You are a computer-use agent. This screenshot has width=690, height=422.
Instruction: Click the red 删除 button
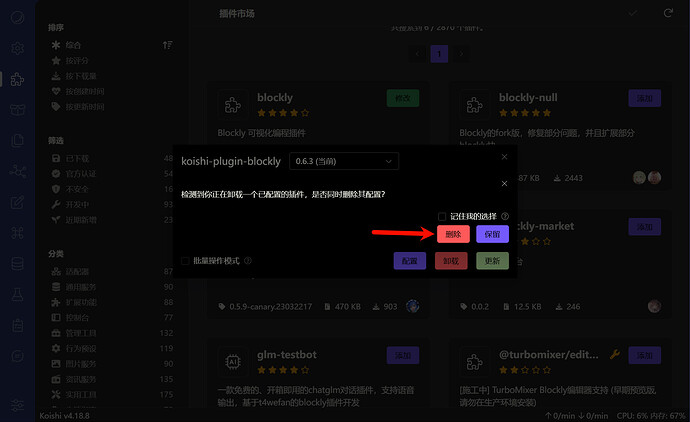pyautogui.click(x=453, y=234)
